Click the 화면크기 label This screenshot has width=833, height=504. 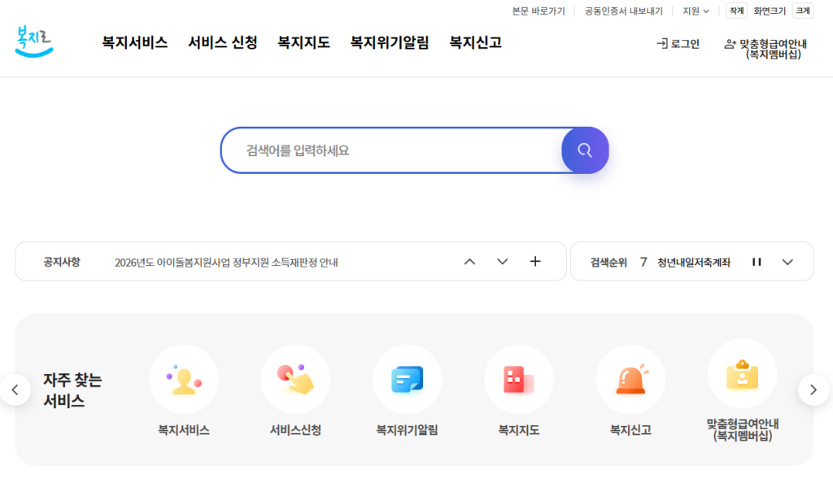coord(770,11)
